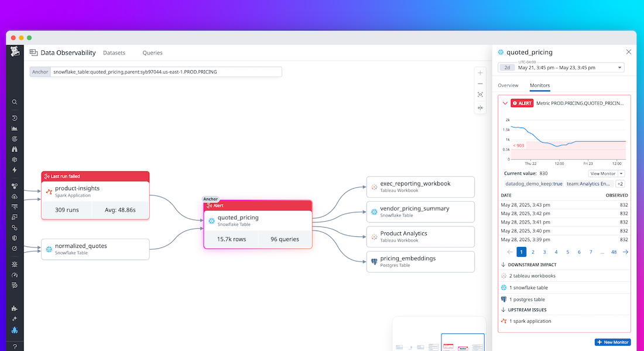
Task: Click the Data Observability header title
Action: pos(68,53)
